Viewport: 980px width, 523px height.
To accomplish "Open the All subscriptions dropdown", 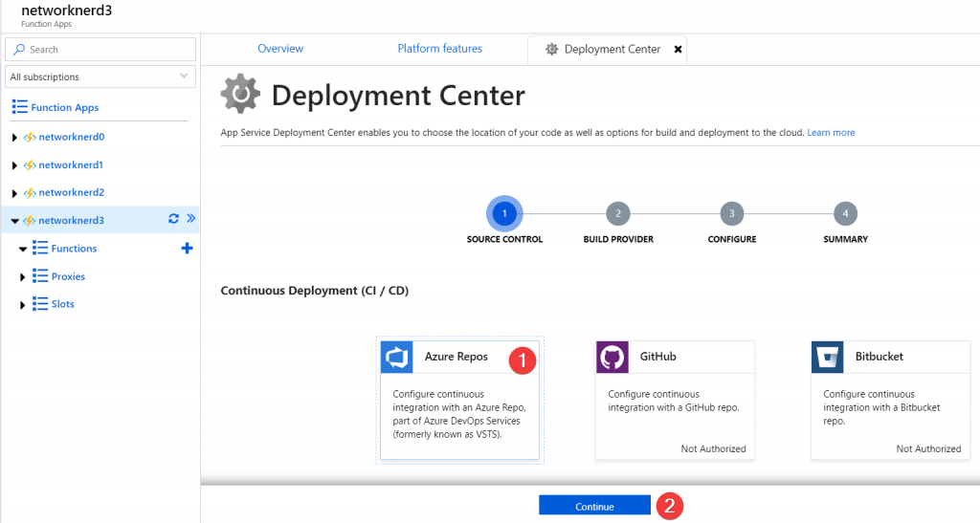I will click(x=100, y=76).
